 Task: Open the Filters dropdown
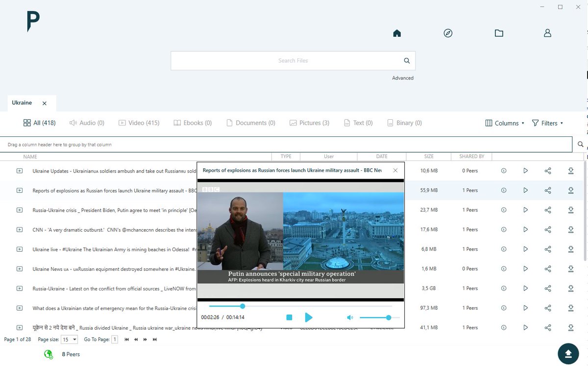547,123
